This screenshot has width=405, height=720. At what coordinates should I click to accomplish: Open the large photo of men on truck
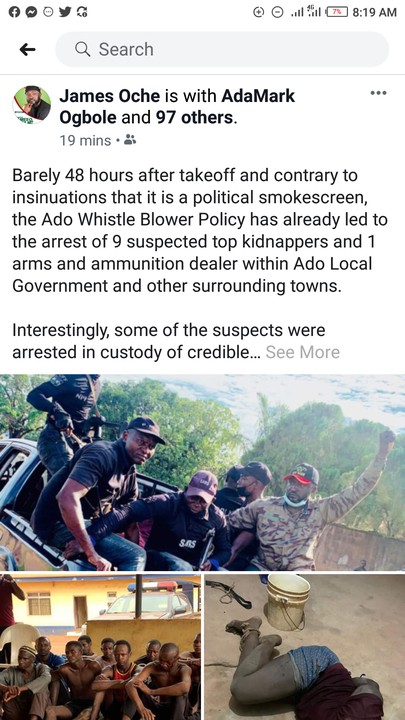[202, 472]
